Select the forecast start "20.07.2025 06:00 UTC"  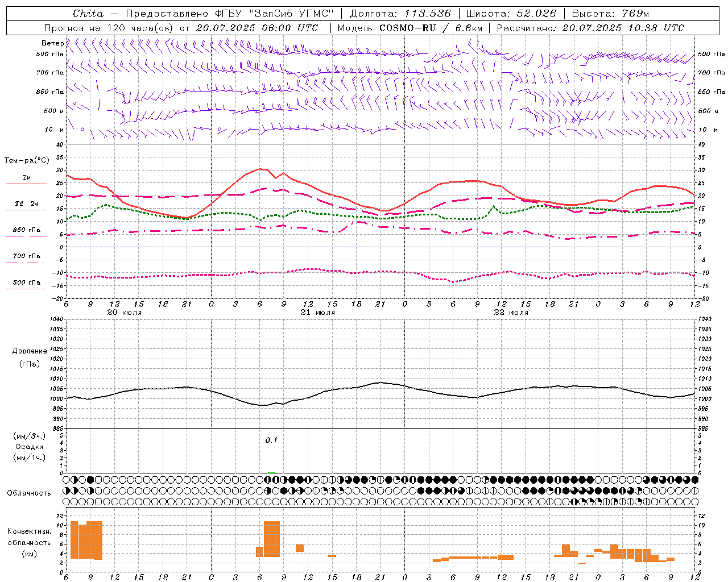257,28
